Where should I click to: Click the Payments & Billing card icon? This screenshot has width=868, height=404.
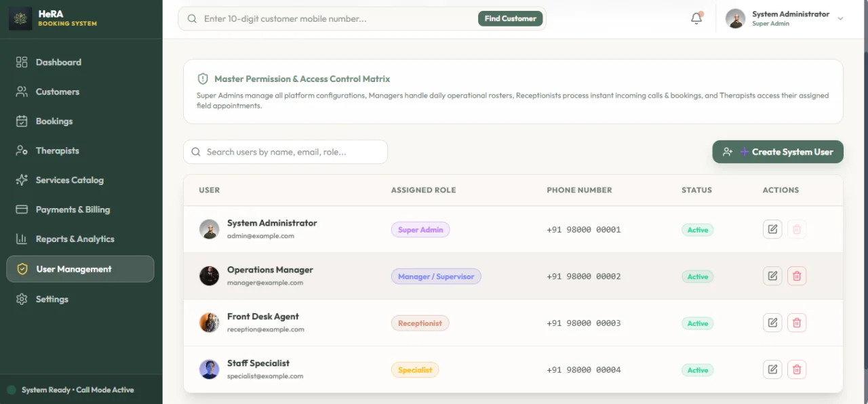[x=22, y=209]
